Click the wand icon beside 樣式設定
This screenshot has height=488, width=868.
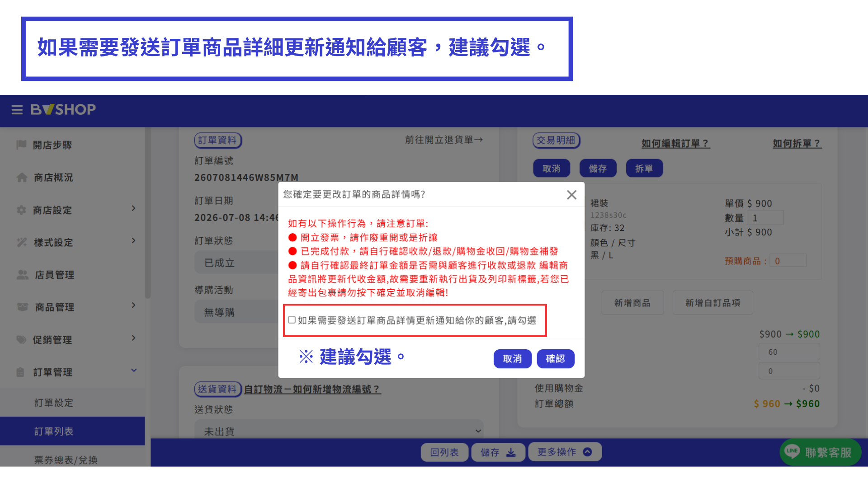[x=22, y=243]
